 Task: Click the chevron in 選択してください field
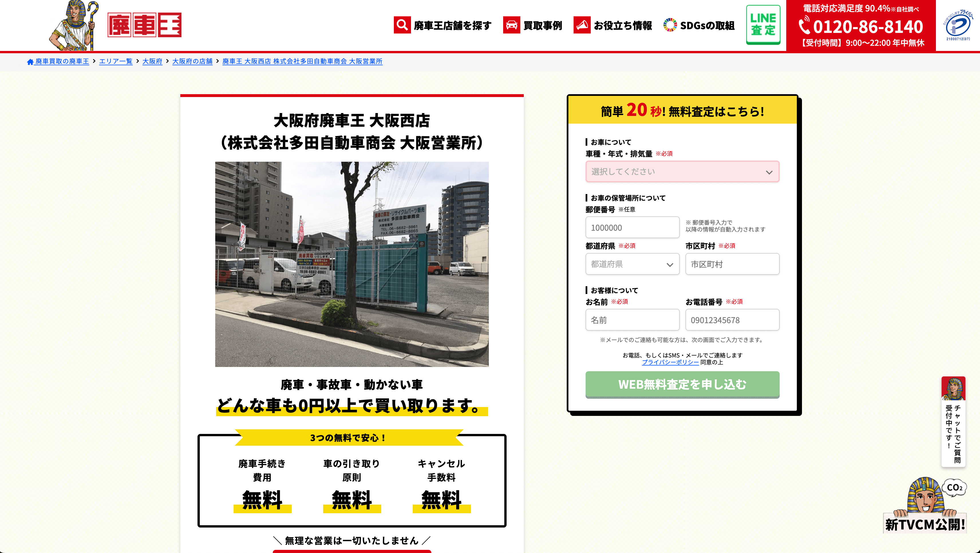click(769, 172)
